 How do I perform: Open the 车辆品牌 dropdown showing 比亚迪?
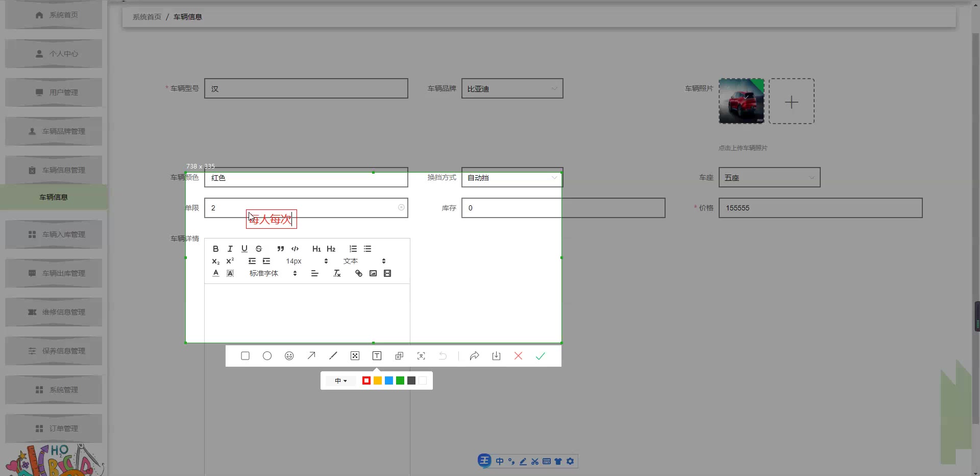point(512,88)
